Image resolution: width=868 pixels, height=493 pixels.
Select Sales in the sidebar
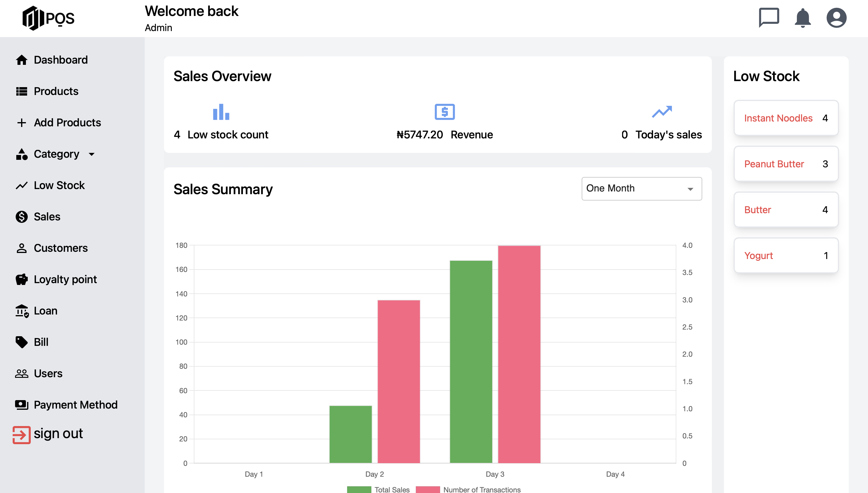coord(47,217)
